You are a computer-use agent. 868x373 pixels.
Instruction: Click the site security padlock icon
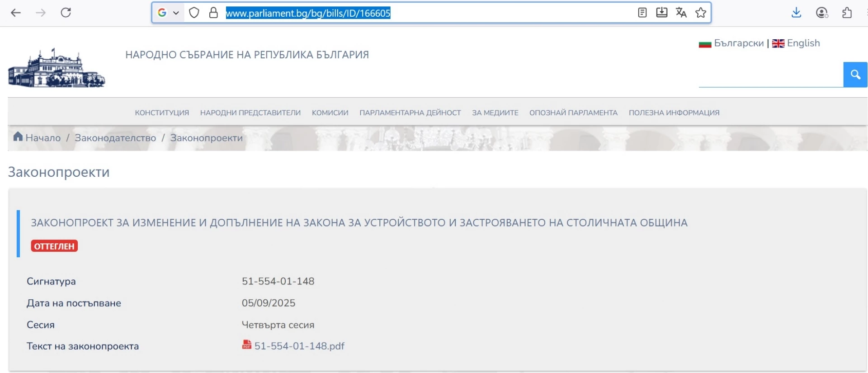[213, 13]
